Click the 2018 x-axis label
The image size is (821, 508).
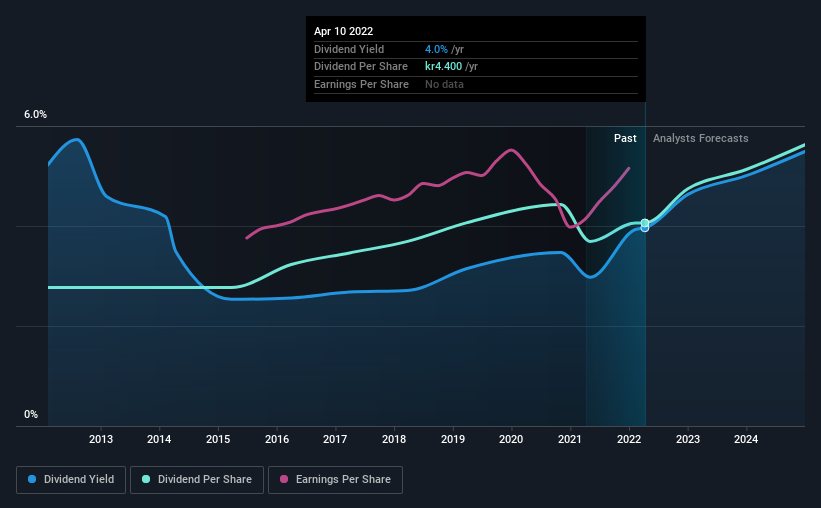click(394, 439)
